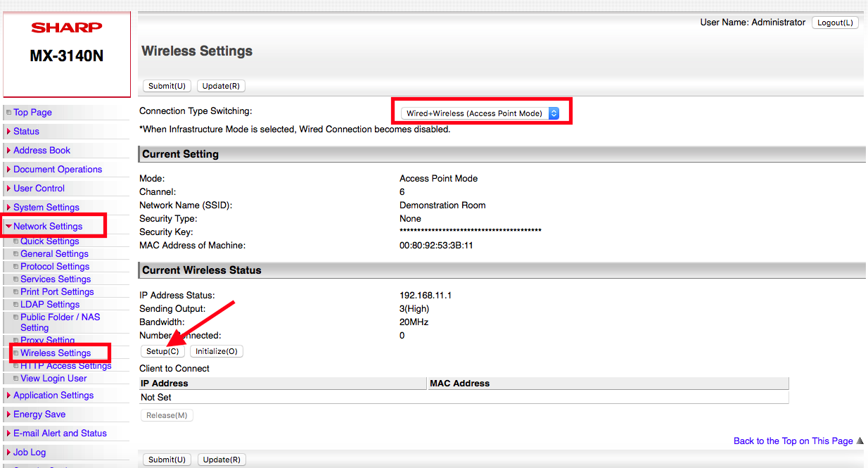Expand the E-mail Alert and Status arrow
This screenshot has height=468, width=868.
[8, 434]
